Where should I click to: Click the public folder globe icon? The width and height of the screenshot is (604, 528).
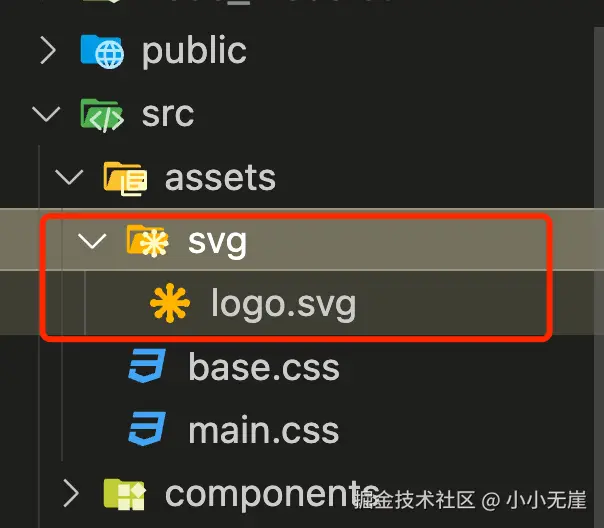point(101,51)
